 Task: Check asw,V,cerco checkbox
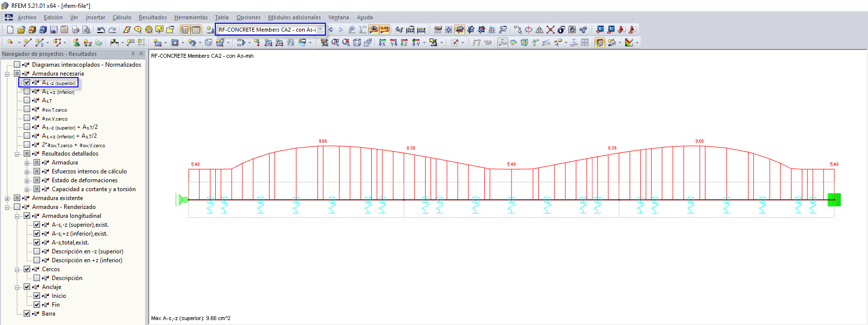click(x=27, y=118)
